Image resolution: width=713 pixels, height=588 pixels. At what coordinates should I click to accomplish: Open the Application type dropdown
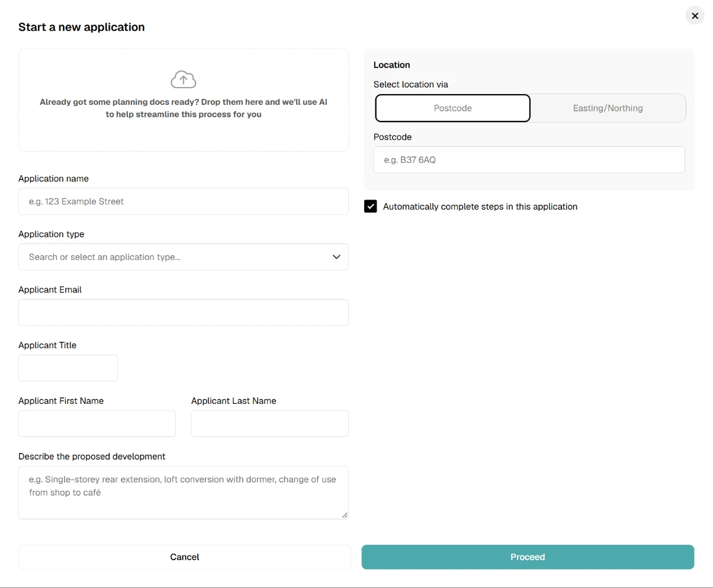tap(184, 257)
